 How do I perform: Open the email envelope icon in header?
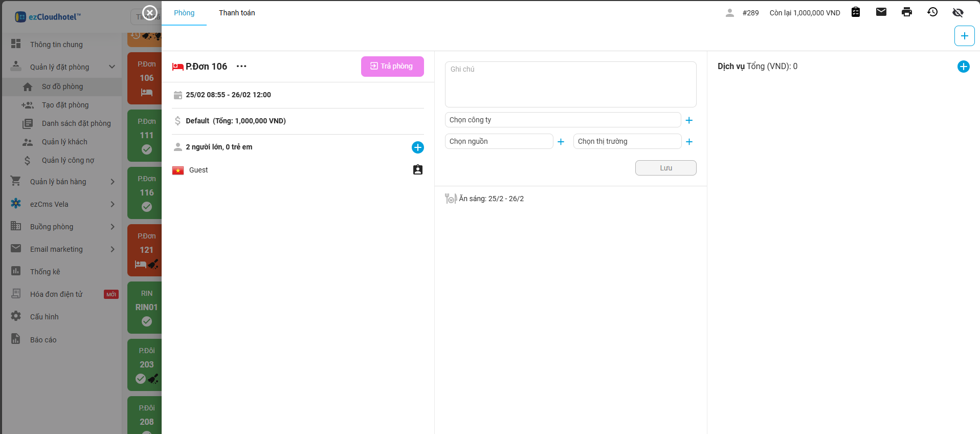pos(881,12)
